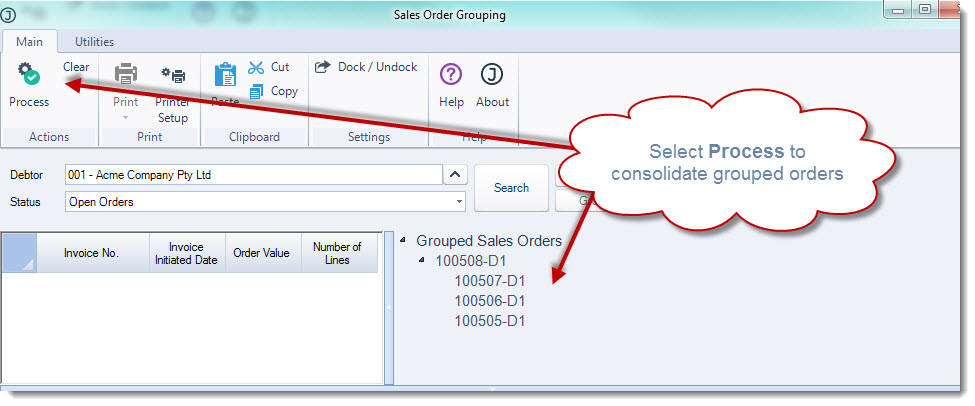Viewport: 975px width, 406px height.
Task: Click the grid select-all corner cell
Action: (19, 253)
